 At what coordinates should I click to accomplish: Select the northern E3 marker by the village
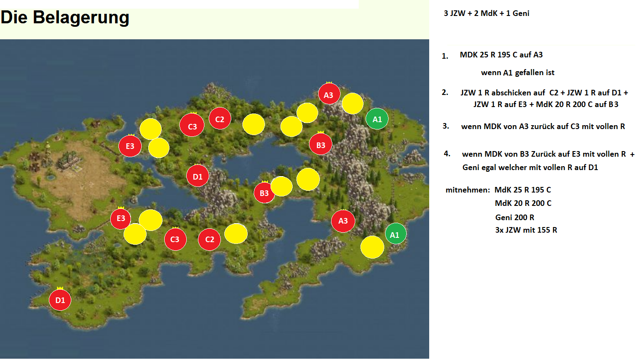[x=130, y=146]
